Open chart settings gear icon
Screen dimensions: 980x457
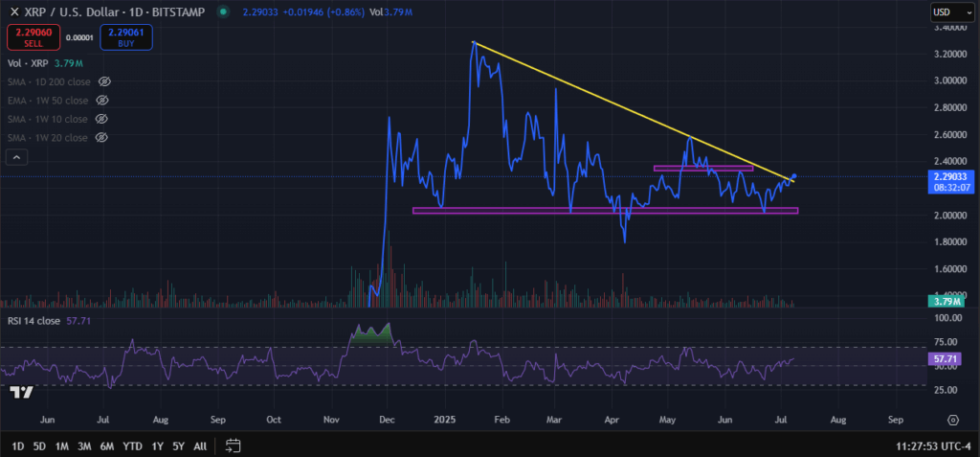coord(952,420)
